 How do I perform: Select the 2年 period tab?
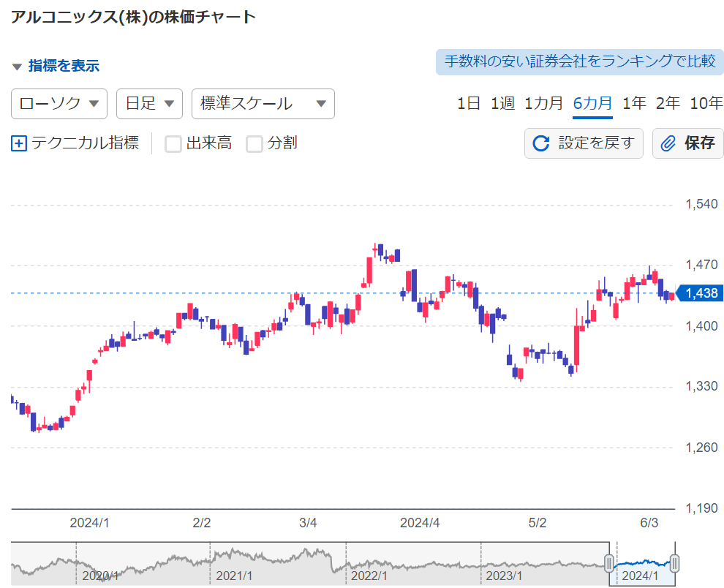point(668,103)
